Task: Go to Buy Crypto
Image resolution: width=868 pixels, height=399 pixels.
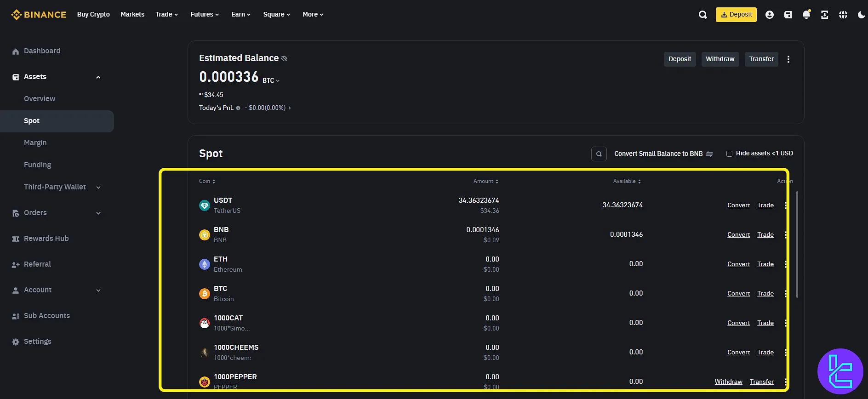Action: tap(93, 15)
